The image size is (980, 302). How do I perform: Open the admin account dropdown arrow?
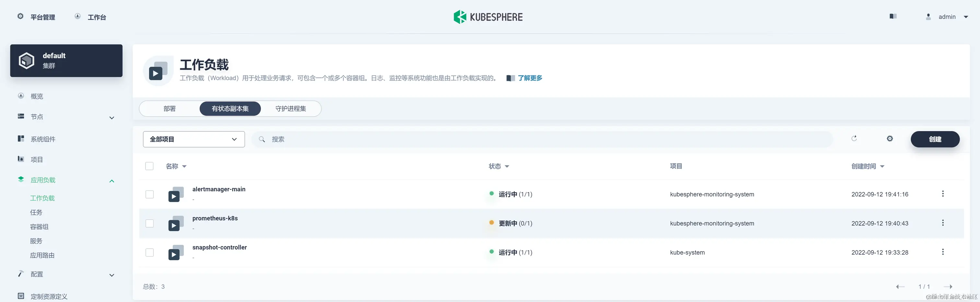(965, 17)
